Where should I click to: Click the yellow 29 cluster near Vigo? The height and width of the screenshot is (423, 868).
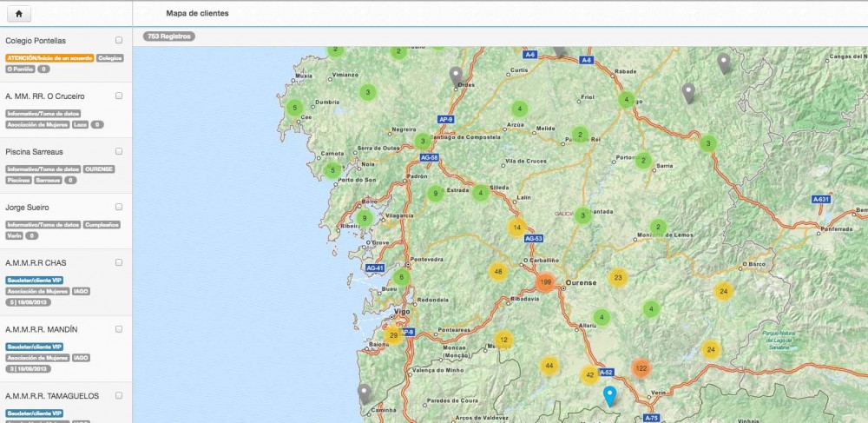[393, 335]
